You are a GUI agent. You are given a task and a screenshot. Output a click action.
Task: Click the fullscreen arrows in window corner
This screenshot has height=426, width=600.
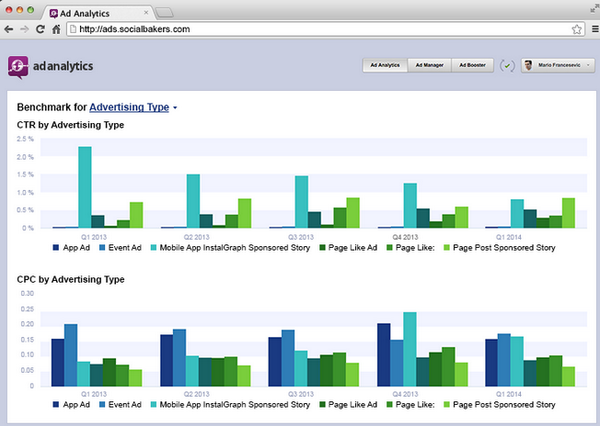point(595,8)
